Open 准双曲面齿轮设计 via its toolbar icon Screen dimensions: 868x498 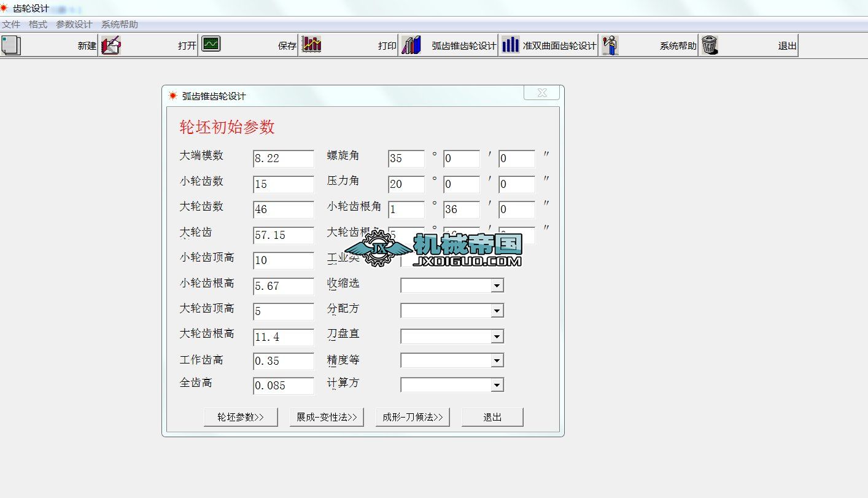point(511,45)
